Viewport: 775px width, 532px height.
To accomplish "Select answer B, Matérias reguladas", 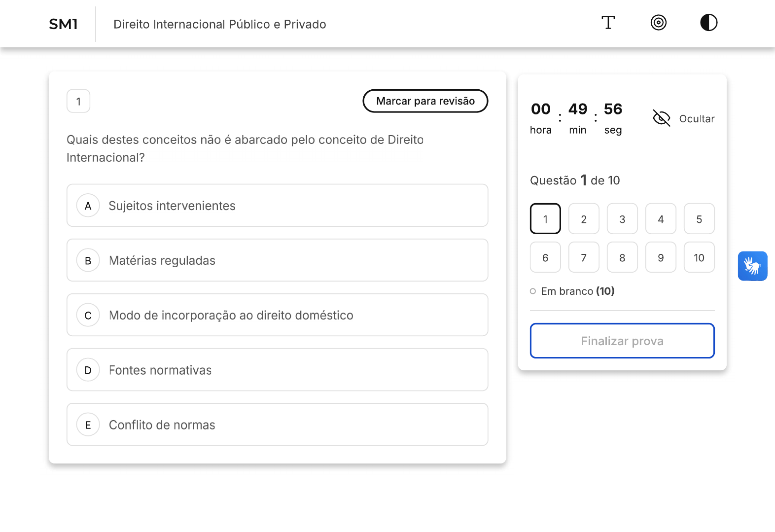I will click(x=277, y=260).
